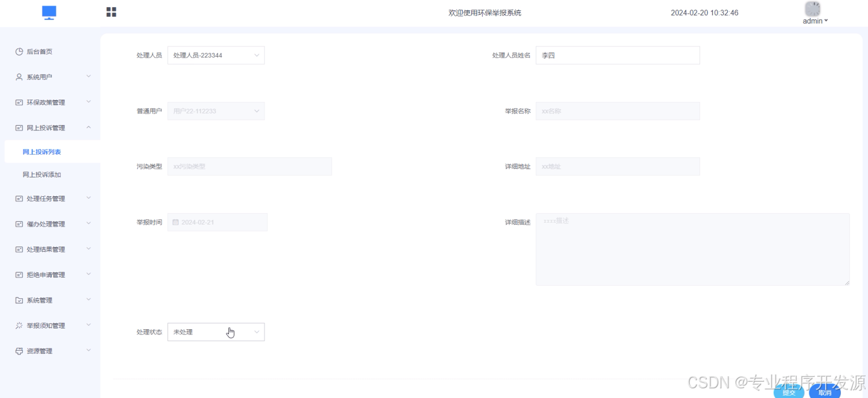Viewport: 868px width, 398px height.
Task: Click the 取消 cancel button
Action: click(x=825, y=392)
